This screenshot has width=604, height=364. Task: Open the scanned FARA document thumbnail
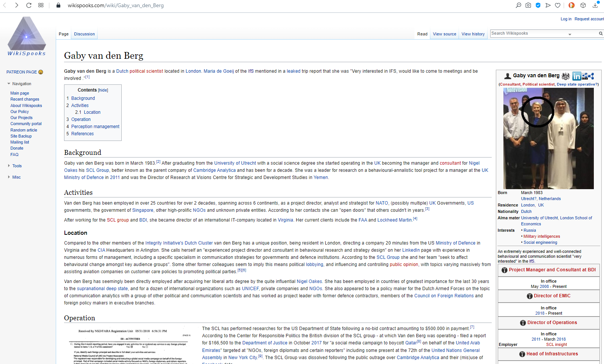(x=131, y=345)
